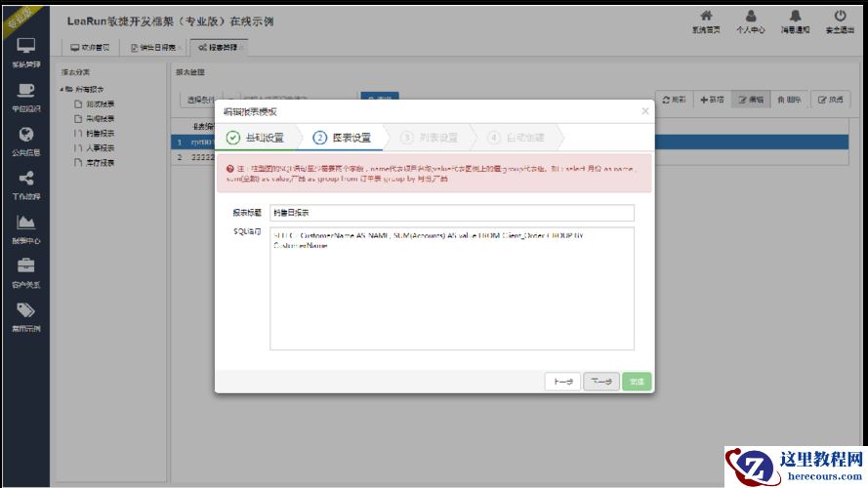This screenshot has width=868, height=488.
Task: Select wizard step 4 in the dialog
Action: (x=517, y=138)
